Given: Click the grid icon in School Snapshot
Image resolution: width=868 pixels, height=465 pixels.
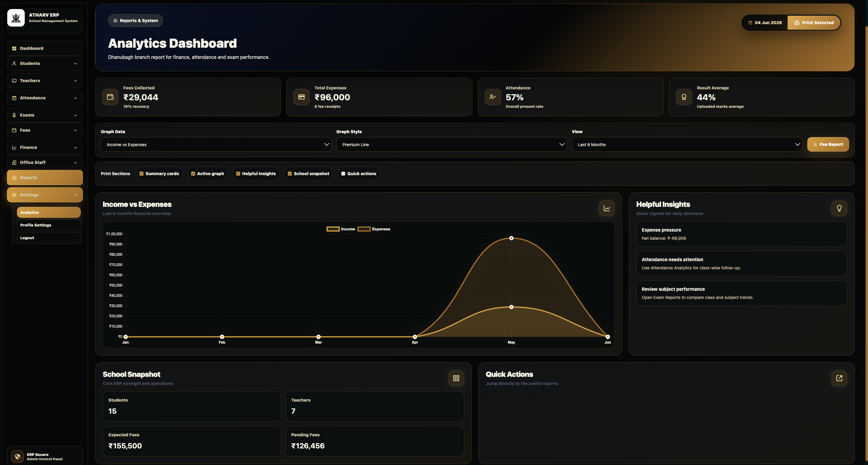Looking at the screenshot, I should [x=456, y=378].
